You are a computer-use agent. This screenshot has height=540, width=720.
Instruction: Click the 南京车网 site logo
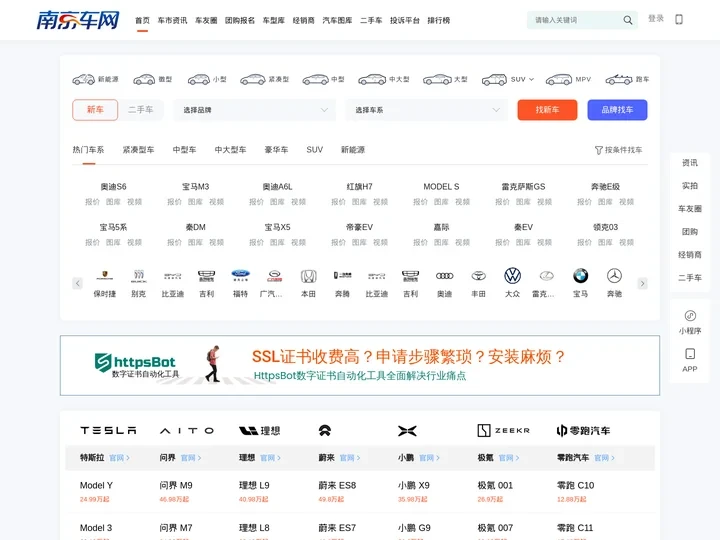click(x=78, y=20)
